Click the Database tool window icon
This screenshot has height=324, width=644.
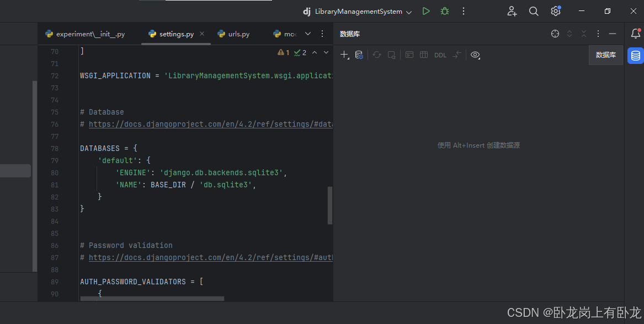[635, 56]
